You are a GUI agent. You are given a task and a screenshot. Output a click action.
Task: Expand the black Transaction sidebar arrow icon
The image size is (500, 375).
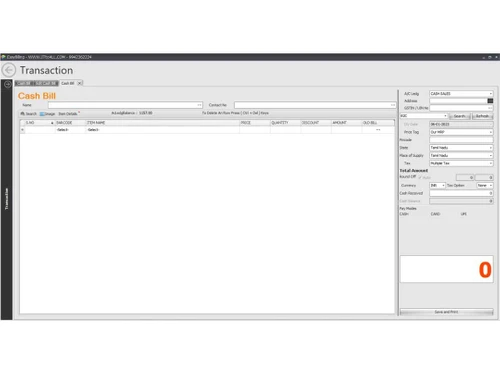pyautogui.click(x=8, y=84)
